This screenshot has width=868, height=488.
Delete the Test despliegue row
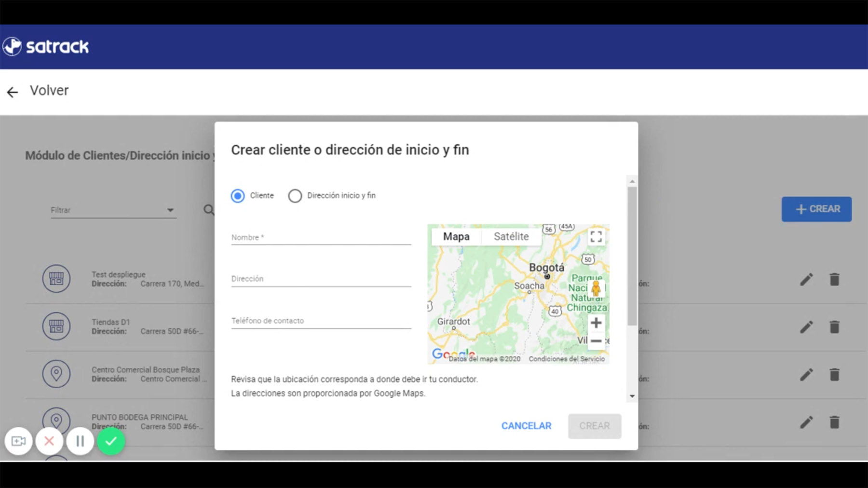[x=834, y=279]
